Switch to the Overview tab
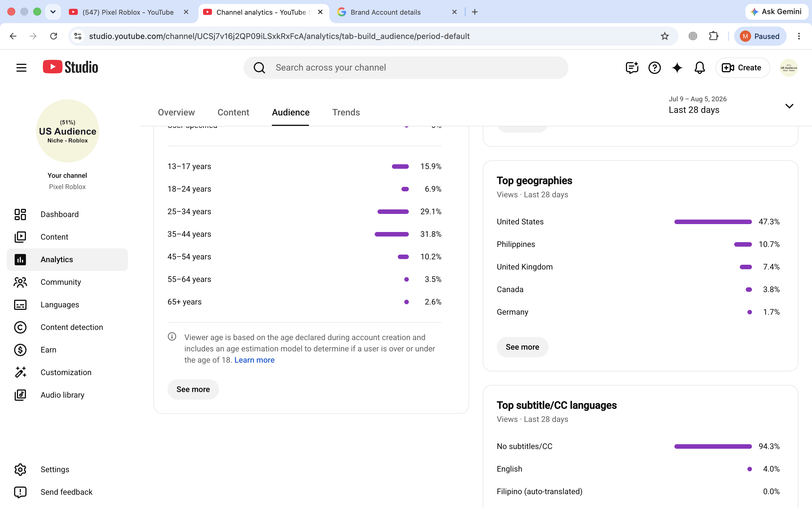812x508 pixels. point(176,112)
